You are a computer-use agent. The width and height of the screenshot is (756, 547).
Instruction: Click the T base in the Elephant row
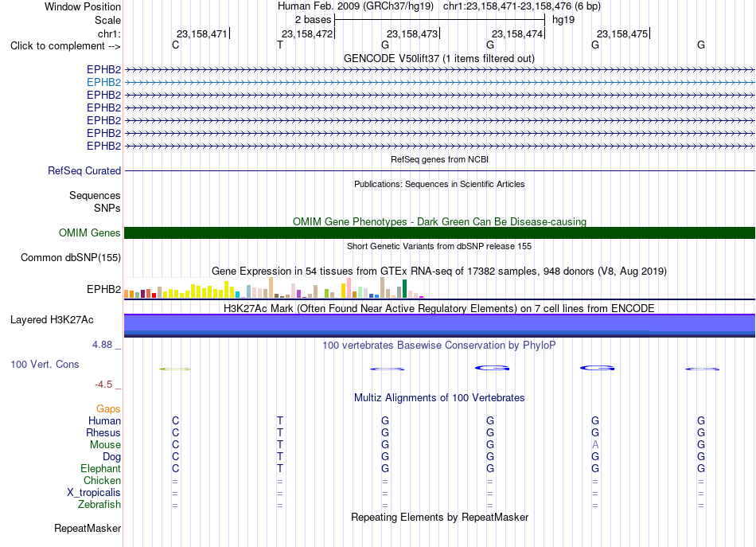pyautogui.click(x=280, y=468)
